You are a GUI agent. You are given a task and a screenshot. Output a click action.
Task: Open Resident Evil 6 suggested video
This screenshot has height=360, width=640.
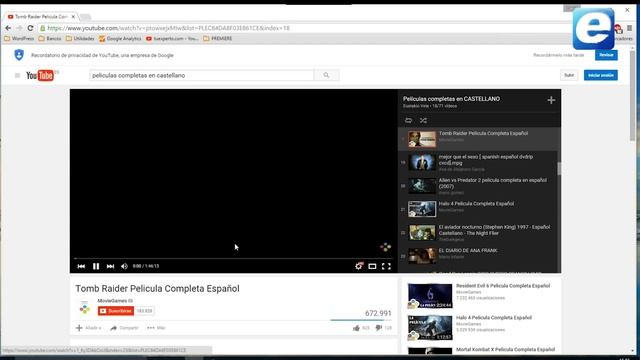[503, 286]
